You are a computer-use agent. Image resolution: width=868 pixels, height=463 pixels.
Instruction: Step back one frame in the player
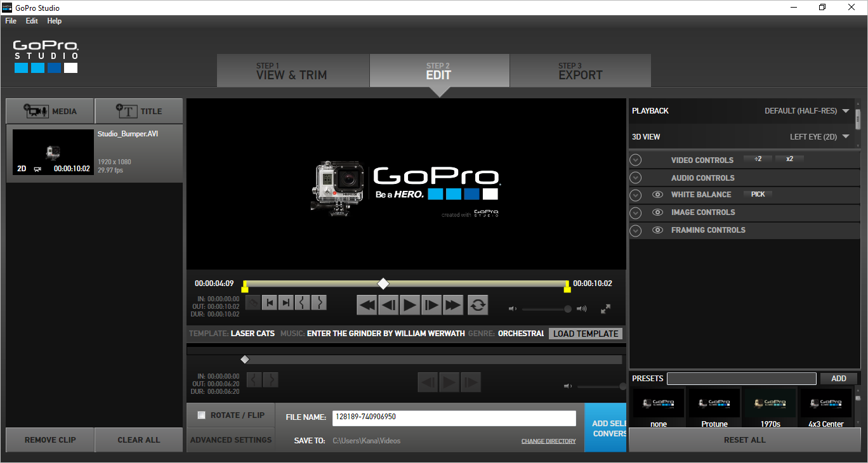tap(389, 305)
